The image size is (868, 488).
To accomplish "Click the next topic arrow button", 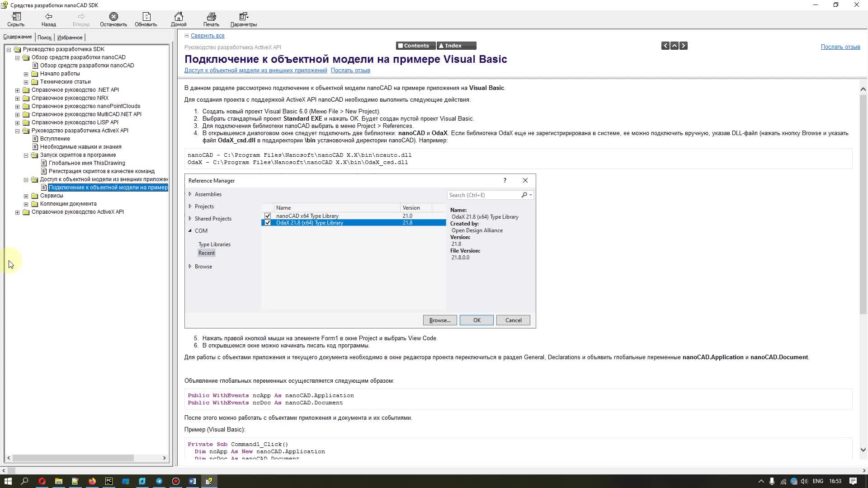I will click(684, 46).
